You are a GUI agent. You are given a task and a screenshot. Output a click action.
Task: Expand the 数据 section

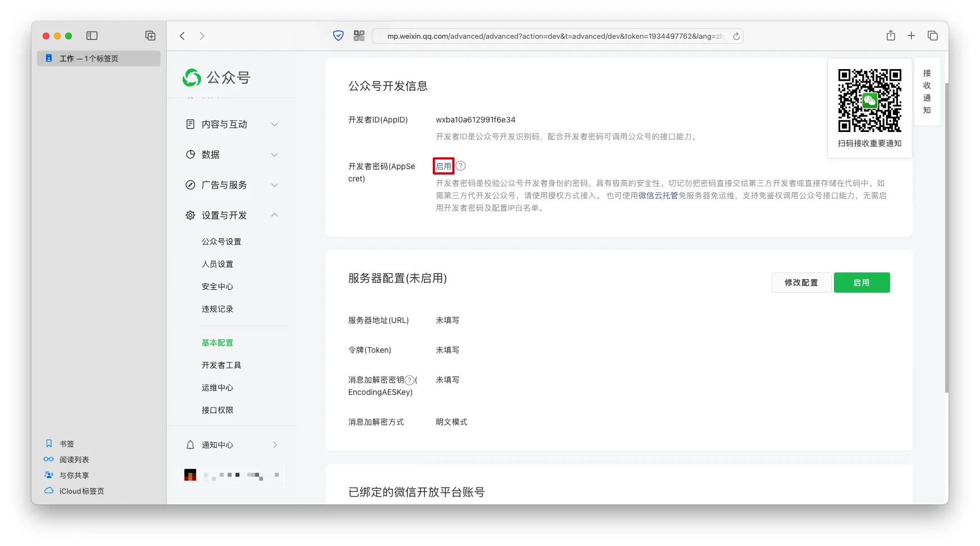(x=231, y=154)
